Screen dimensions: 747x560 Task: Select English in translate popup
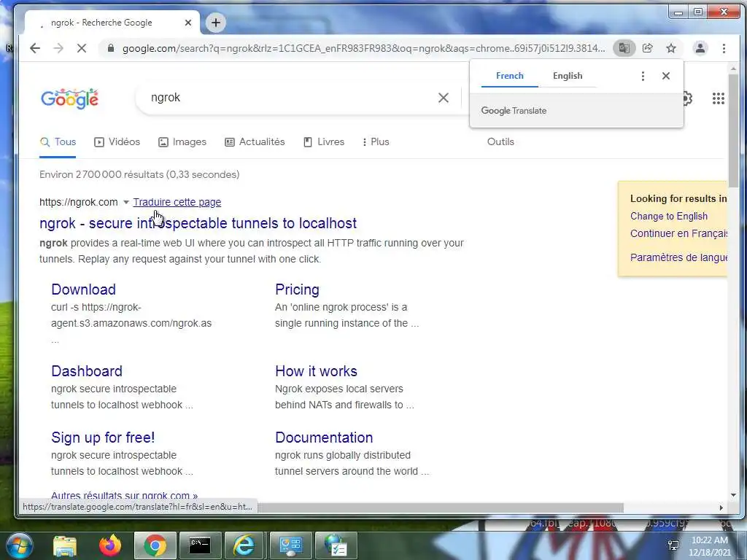[568, 76]
